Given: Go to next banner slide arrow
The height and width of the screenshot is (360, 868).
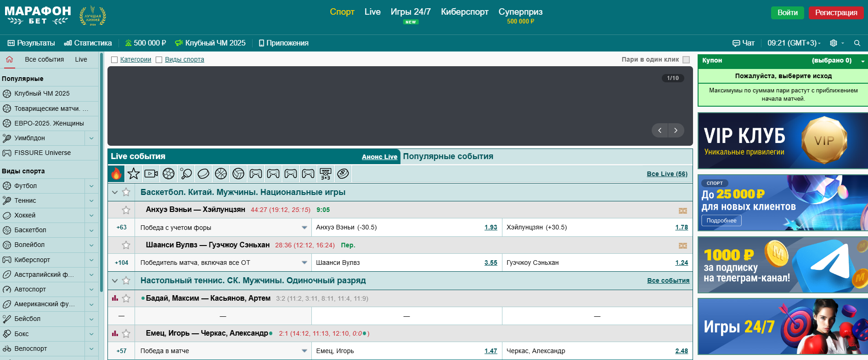Looking at the screenshot, I should (x=676, y=131).
